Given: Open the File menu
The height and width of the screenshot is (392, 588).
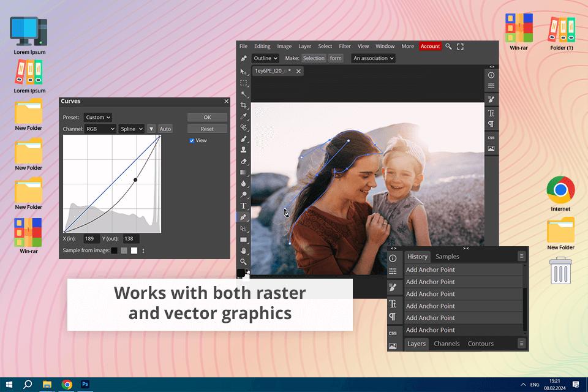Looking at the screenshot, I should (x=243, y=46).
